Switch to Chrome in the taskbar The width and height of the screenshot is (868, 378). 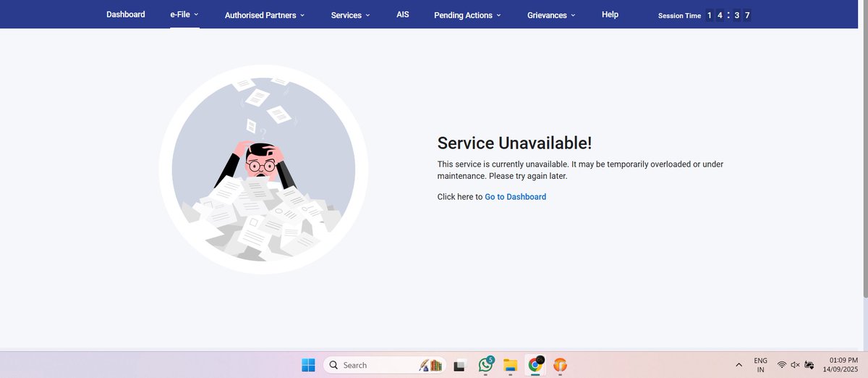pyautogui.click(x=535, y=365)
